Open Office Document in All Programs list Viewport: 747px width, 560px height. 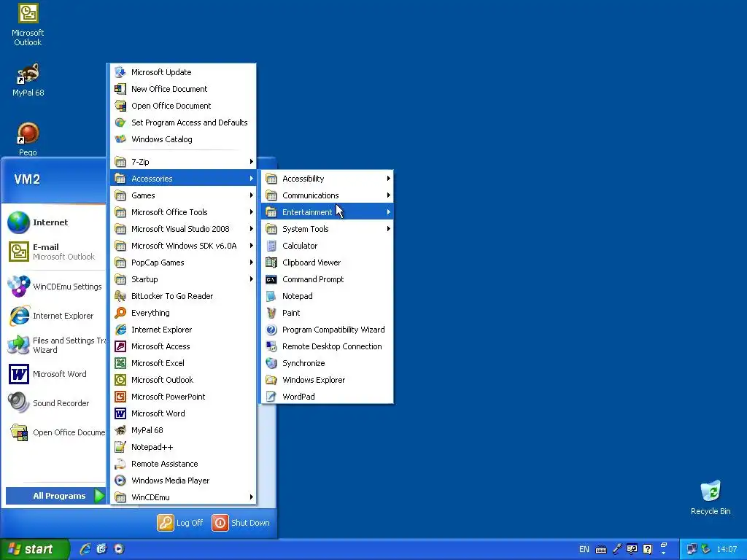[x=183, y=106]
